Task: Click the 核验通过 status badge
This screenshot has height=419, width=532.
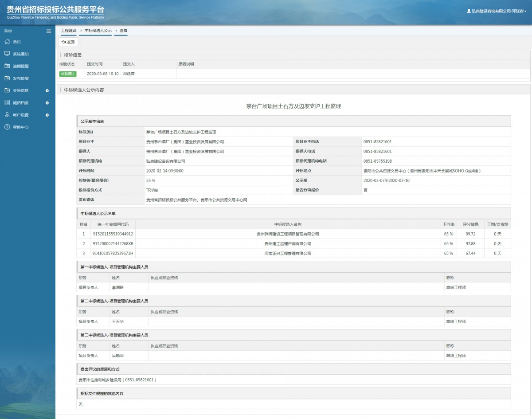Action: point(68,74)
